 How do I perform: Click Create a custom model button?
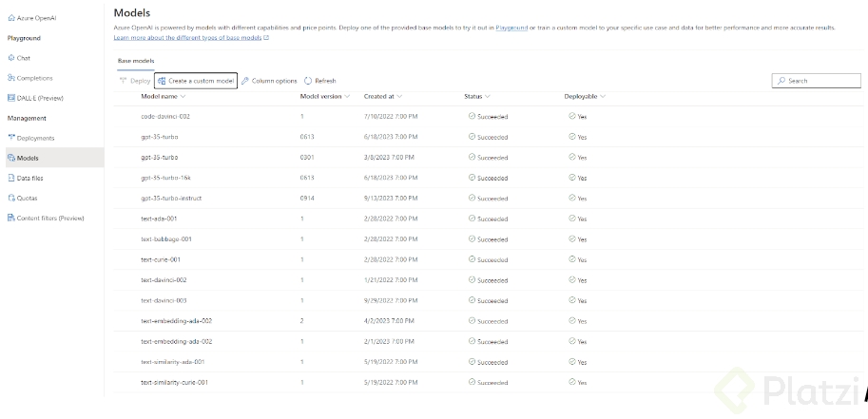(x=196, y=81)
